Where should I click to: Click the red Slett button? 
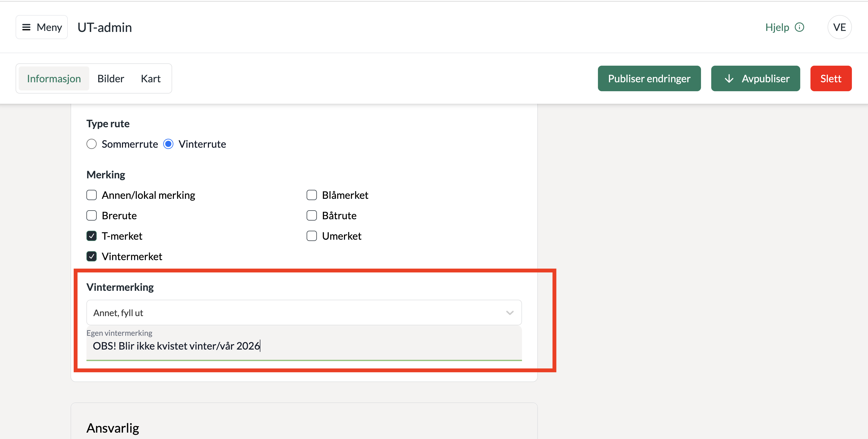(x=831, y=79)
